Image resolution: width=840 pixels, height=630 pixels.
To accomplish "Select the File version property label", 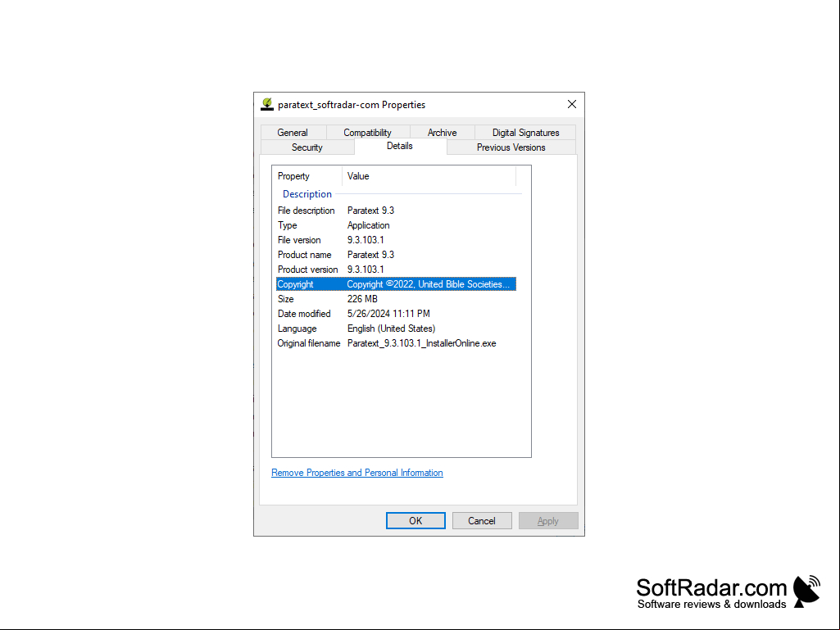I will (299, 240).
